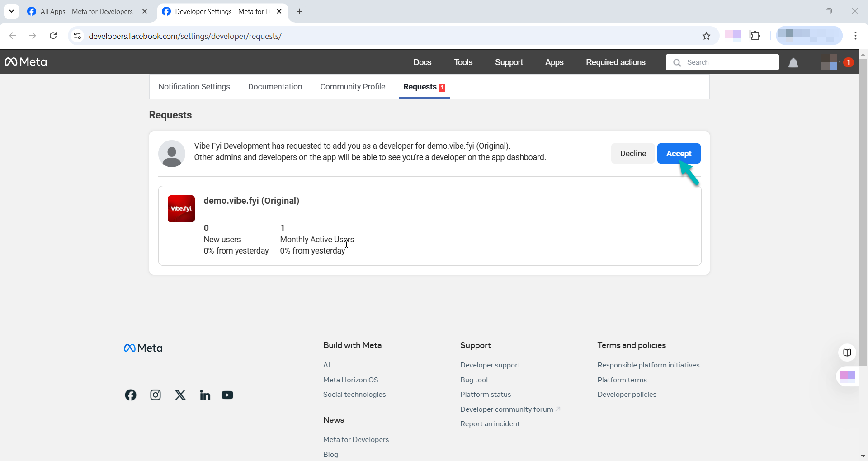
Task: Open the Chrome three-dot menu
Action: [855, 36]
